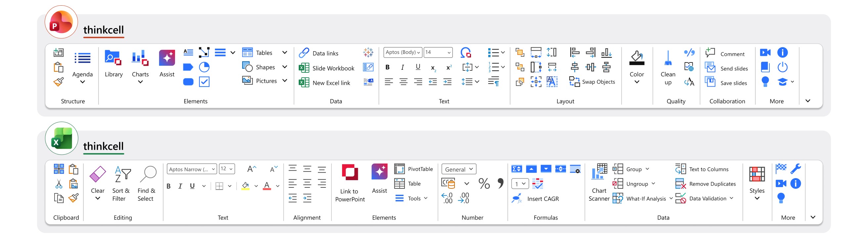Image resolution: width=868 pixels, height=238 pixels.
Task: Open the font size 12 dropdown in Excel
Action: [x=227, y=169]
